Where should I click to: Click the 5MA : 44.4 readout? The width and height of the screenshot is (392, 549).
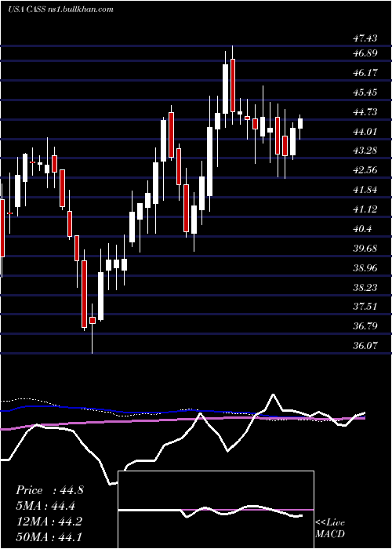point(45,506)
